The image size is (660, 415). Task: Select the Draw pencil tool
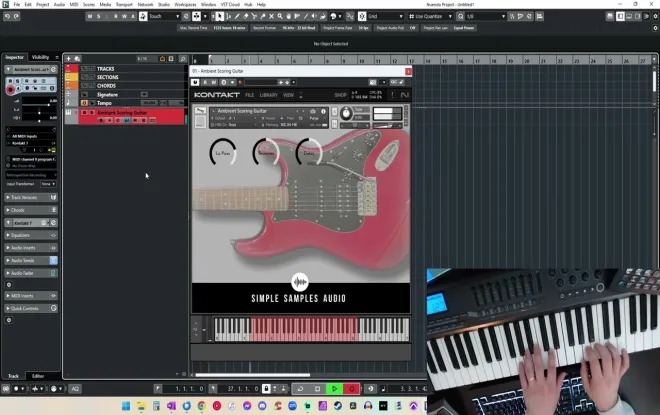237,16
